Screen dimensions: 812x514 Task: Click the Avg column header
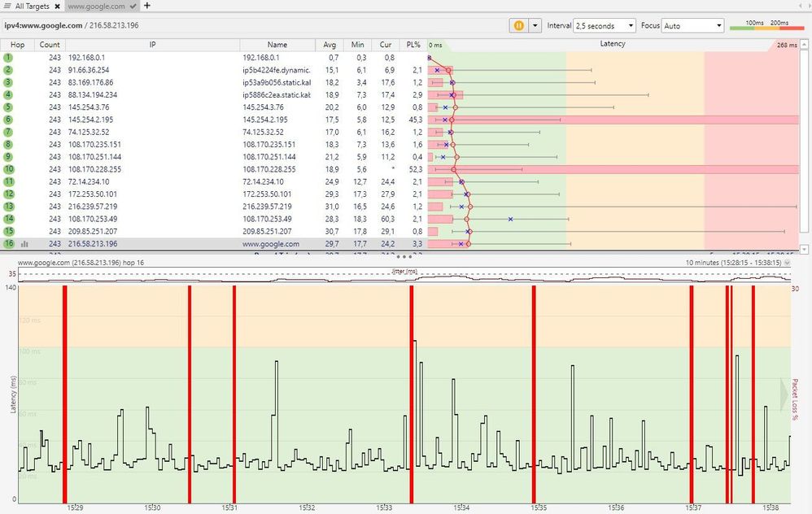(x=330, y=45)
